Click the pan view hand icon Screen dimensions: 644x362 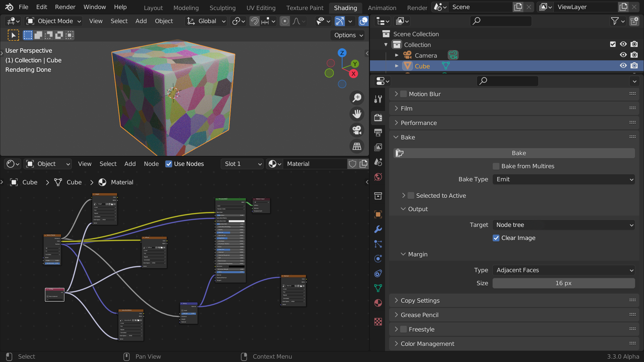357,114
